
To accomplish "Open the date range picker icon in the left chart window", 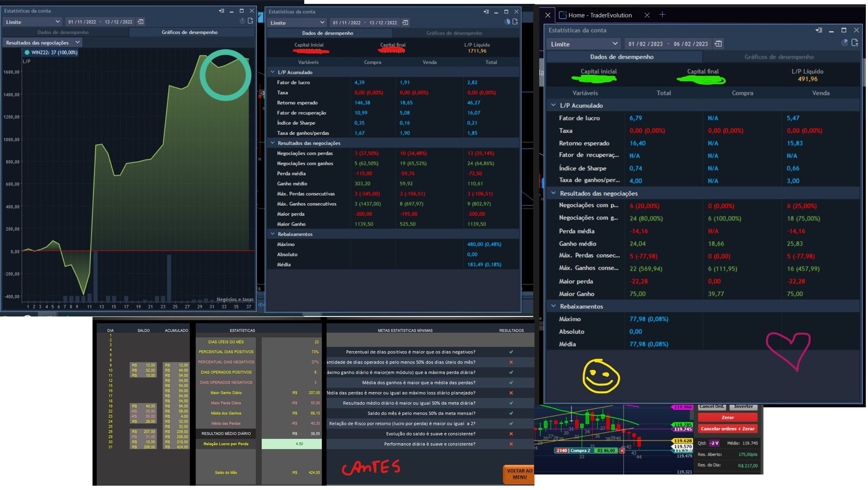I will [140, 22].
